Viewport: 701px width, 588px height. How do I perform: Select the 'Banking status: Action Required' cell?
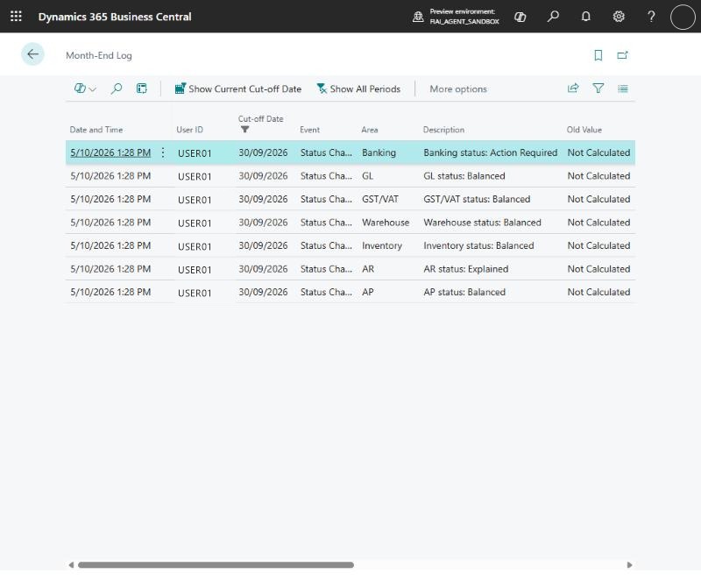coord(491,153)
